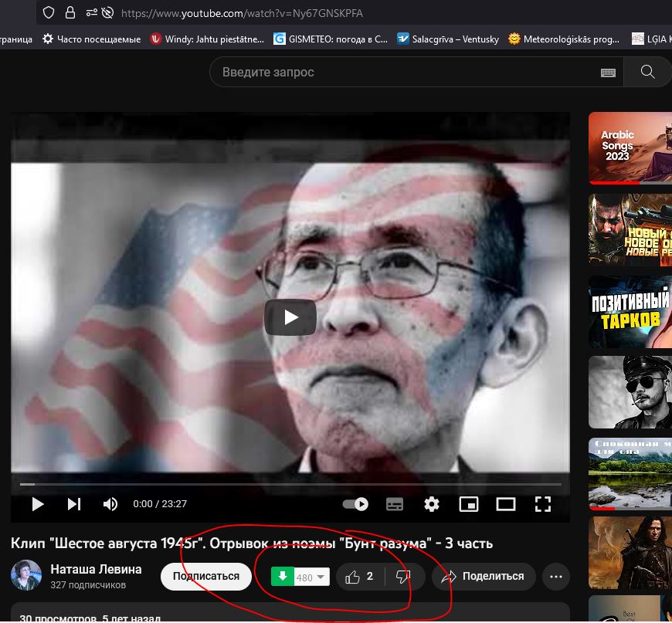Open the player settings gear
This screenshot has width=672, height=623.
[x=432, y=504]
